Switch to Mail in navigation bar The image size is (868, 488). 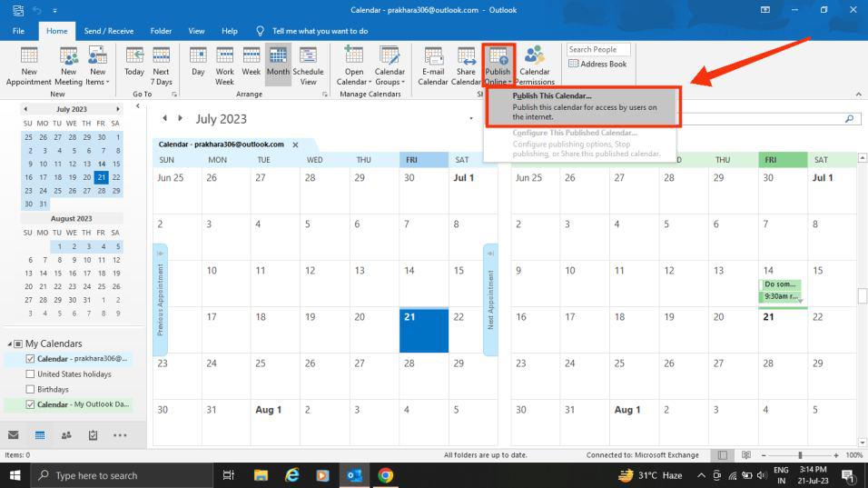[x=14, y=435]
